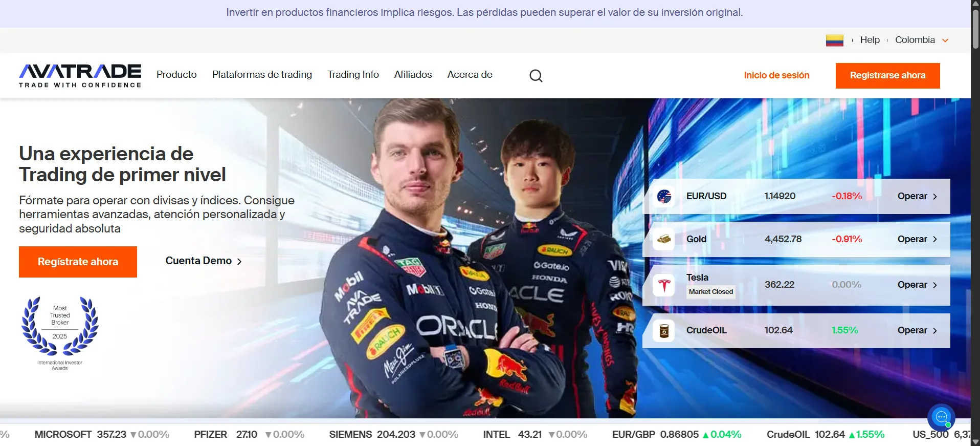
Task: Click the Tesla logo icon
Action: [664, 285]
